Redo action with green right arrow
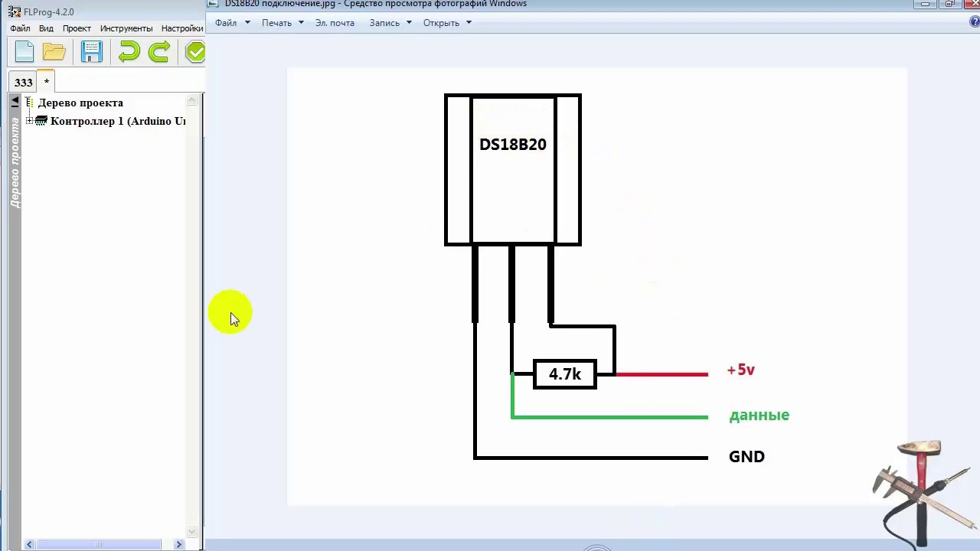 pos(158,52)
